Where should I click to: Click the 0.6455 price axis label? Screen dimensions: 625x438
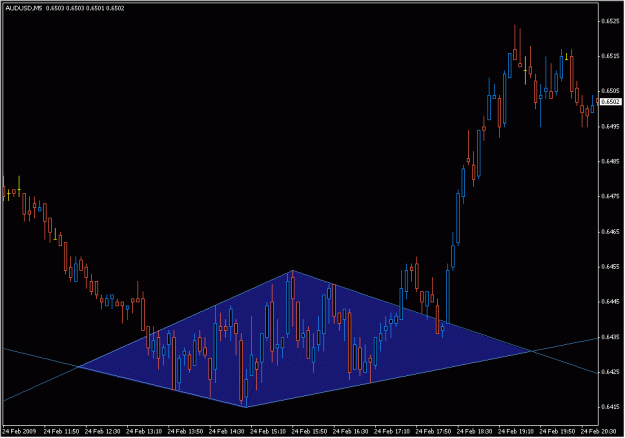tap(610, 267)
